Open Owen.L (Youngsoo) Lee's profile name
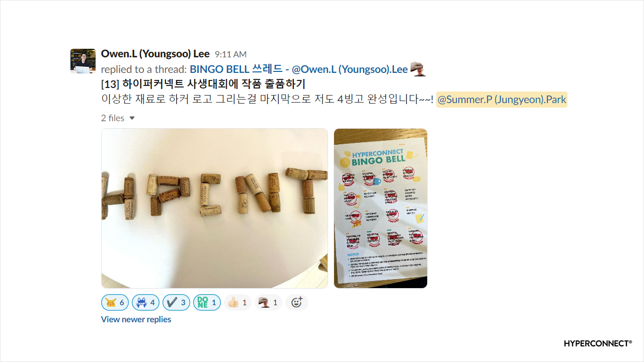The image size is (644, 362). pyautogui.click(x=155, y=54)
